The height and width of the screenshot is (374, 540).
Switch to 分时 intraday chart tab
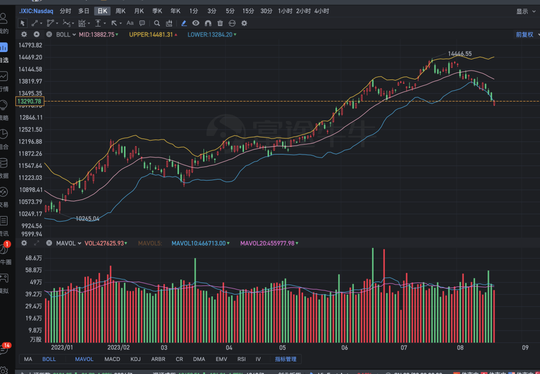click(65, 11)
